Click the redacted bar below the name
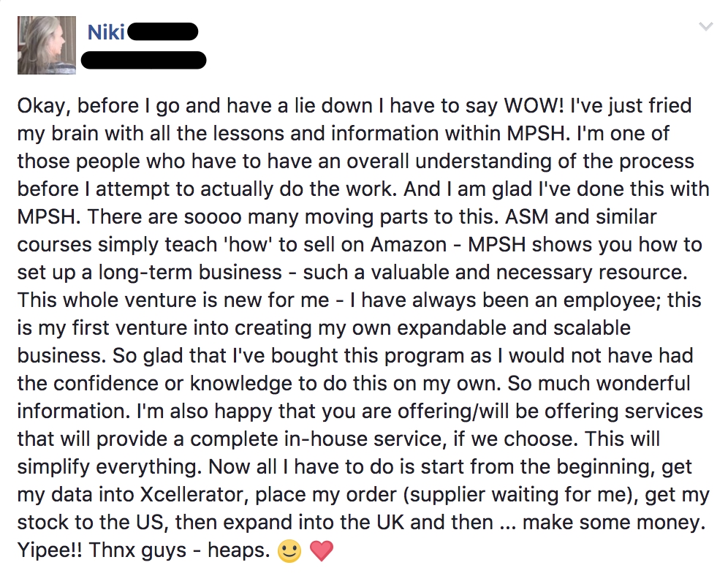The height and width of the screenshot is (576, 728). tap(143, 58)
